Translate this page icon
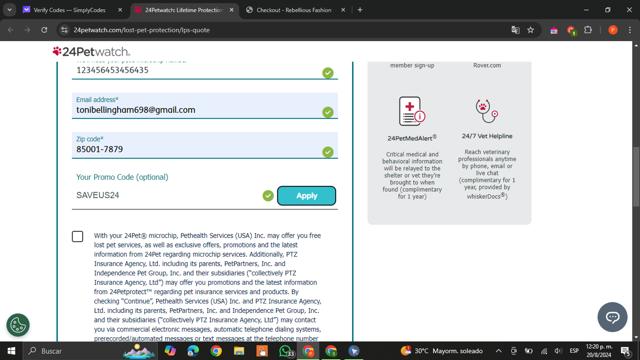 pos(515,30)
